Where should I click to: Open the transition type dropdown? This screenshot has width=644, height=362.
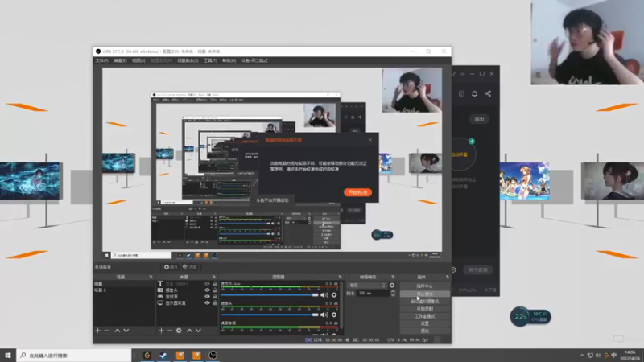click(367, 286)
